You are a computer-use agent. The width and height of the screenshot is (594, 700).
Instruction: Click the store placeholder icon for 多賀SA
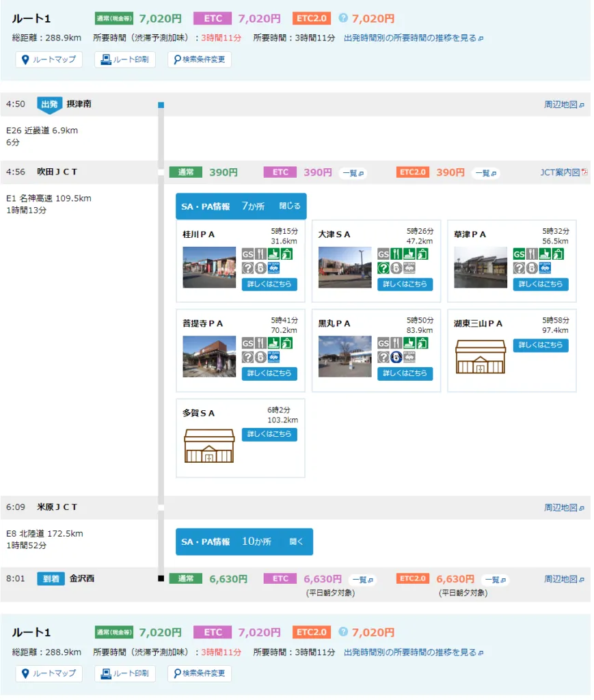tap(209, 446)
